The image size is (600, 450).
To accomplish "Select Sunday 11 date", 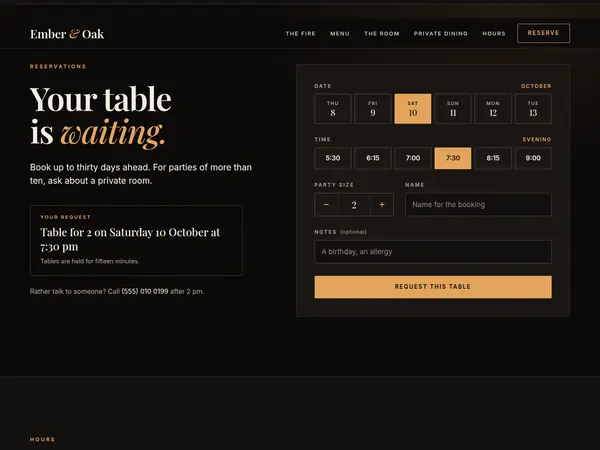I will [453, 109].
